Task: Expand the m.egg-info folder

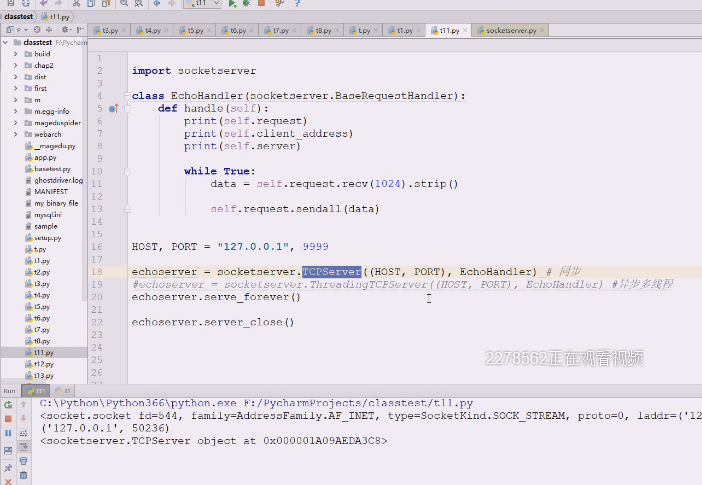Action: [16, 111]
